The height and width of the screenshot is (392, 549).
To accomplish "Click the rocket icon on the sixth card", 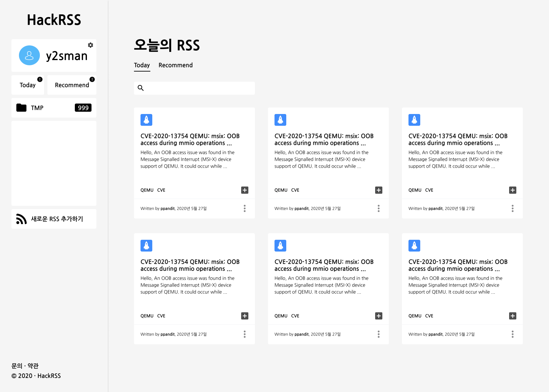I will coord(414,246).
